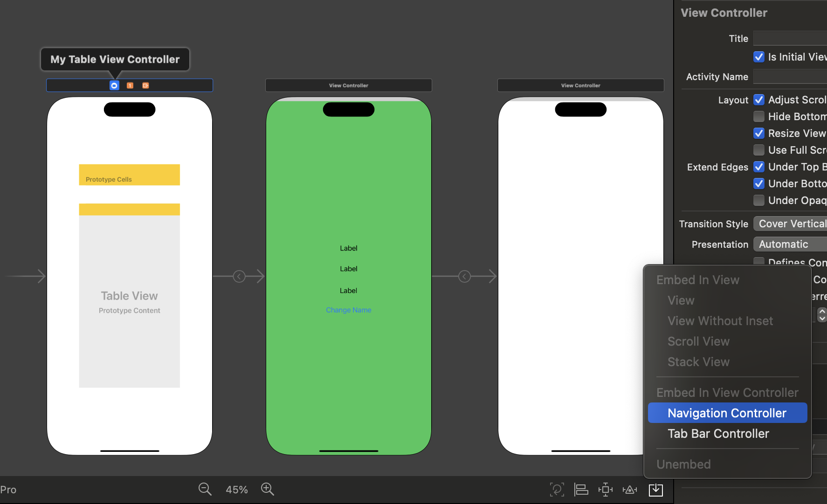
Task: Select the segue between table and green scene
Action: pos(239,277)
